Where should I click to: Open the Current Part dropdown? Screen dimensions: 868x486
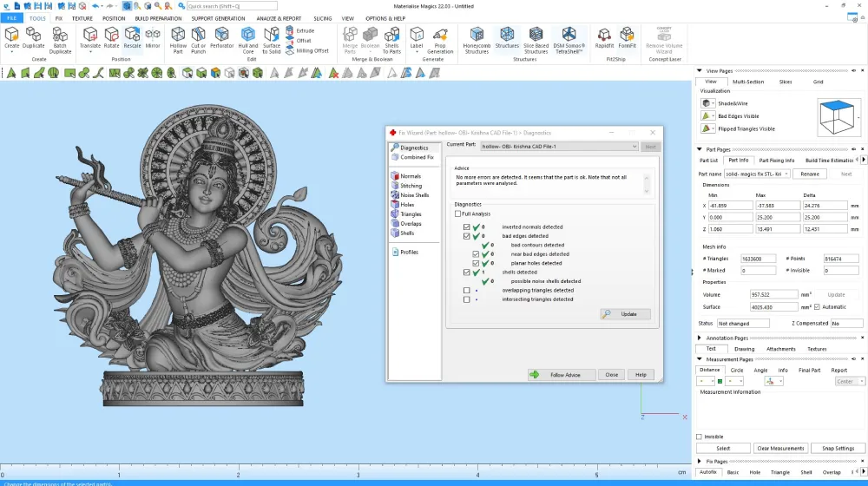[559, 147]
